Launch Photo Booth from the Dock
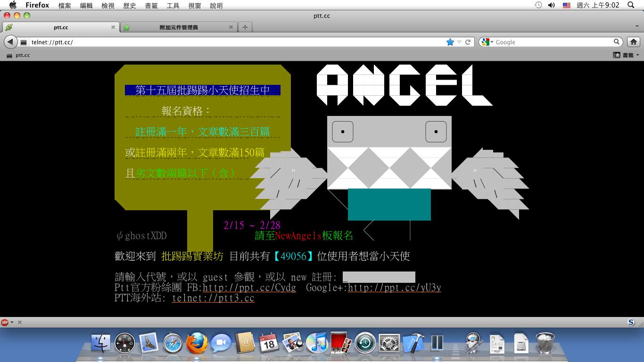Viewport: 644px width, 362px height. 341,343
